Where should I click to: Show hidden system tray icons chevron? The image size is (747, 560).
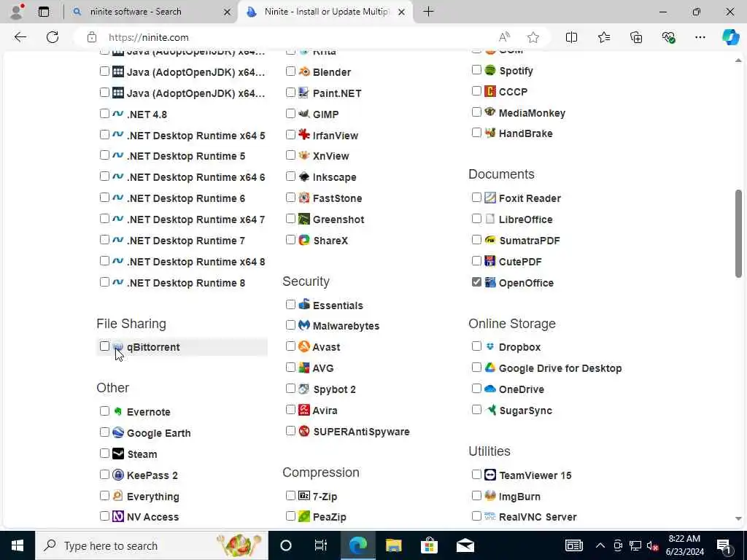tap(600, 545)
